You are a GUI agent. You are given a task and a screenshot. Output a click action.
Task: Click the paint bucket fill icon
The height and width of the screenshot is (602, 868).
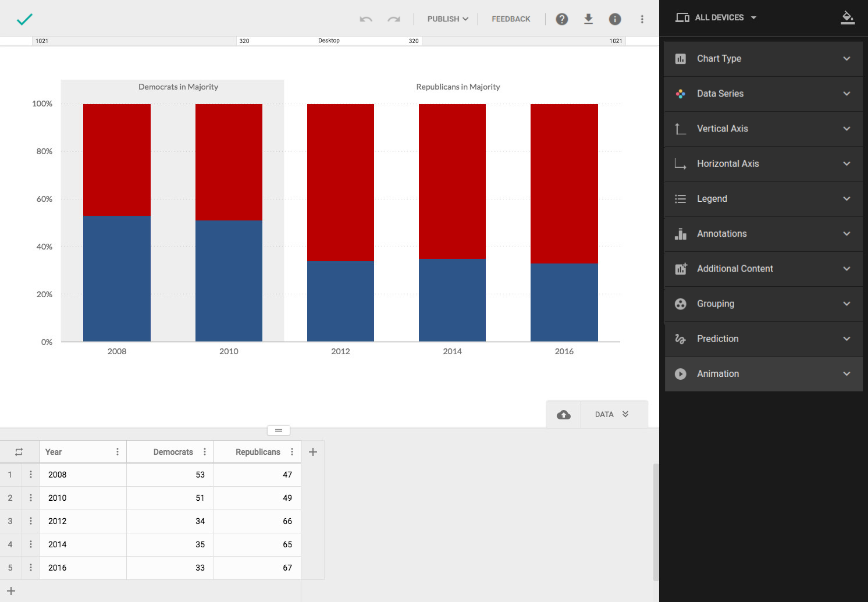848,17
